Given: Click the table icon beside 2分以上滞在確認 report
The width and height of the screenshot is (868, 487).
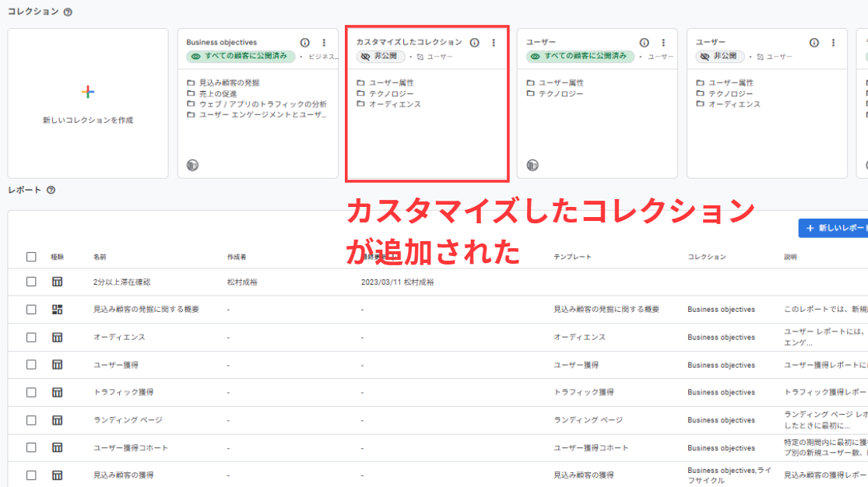Looking at the screenshot, I should [57, 282].
